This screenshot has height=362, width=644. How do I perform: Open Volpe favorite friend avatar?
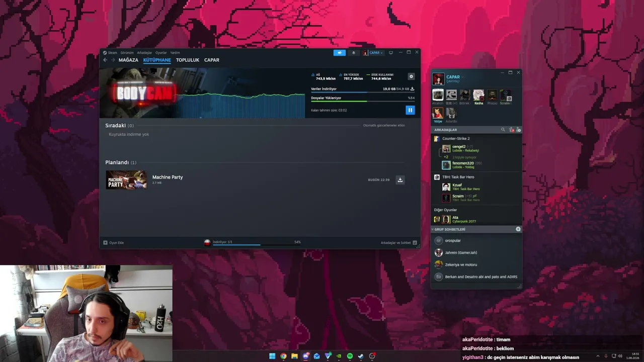tap(438, 113)
